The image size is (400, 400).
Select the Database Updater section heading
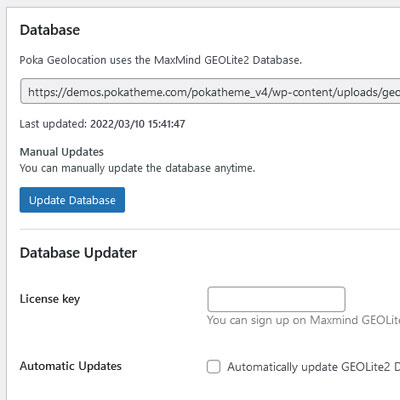click(78, 253)
